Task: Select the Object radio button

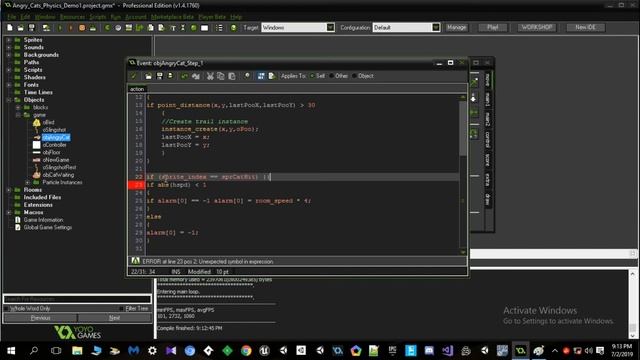Action: tap(354, 76)
